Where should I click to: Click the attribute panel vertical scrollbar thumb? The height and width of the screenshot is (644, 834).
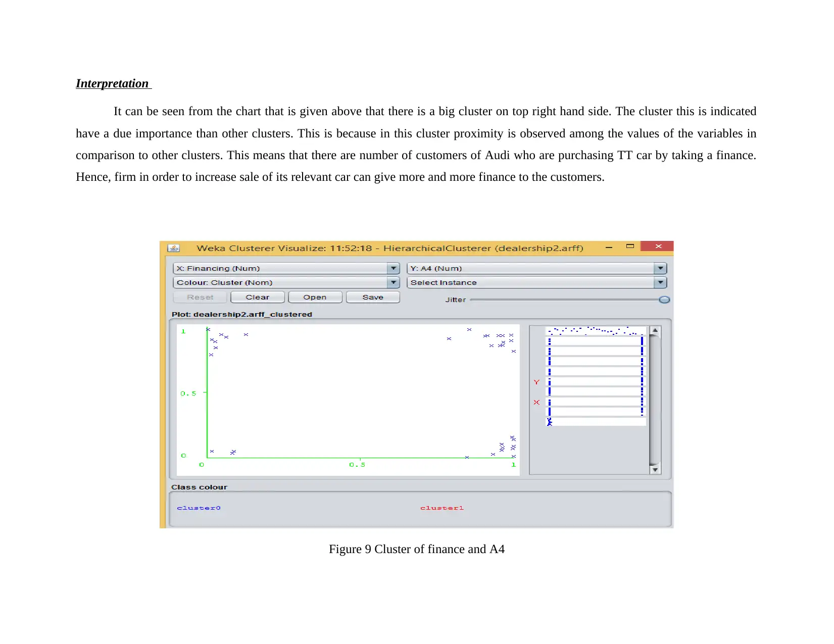(655, 400)
